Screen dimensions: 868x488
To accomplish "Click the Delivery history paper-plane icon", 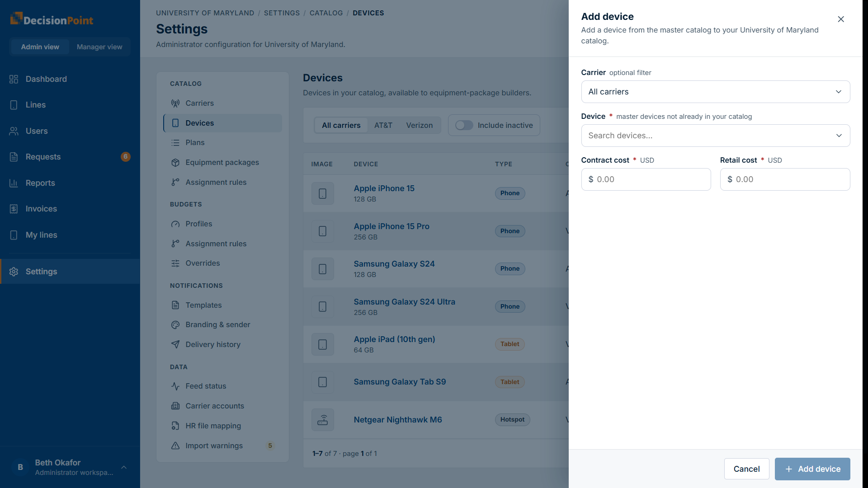I will pyautogui.click(x=175, y=344).
